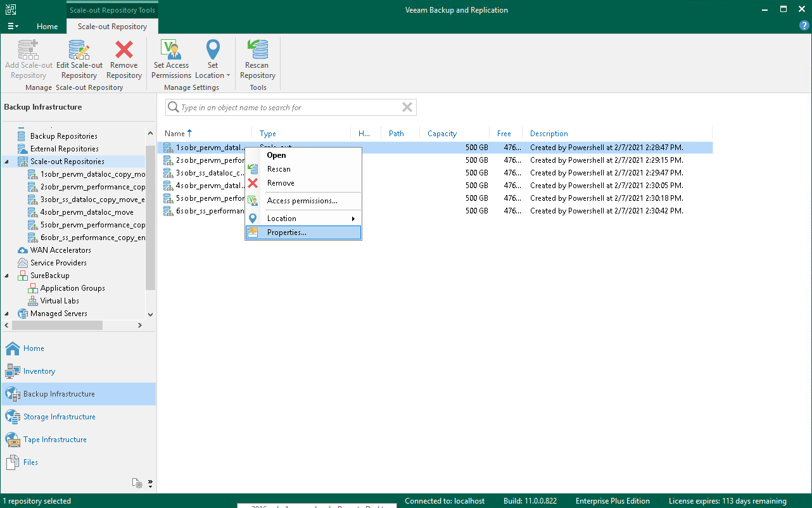This screenshot has height=508, width=812.
Task: Select the 3sobr_ss_dataloc_c row in the list
Action: pyautogui.click(x=435, y=173)
